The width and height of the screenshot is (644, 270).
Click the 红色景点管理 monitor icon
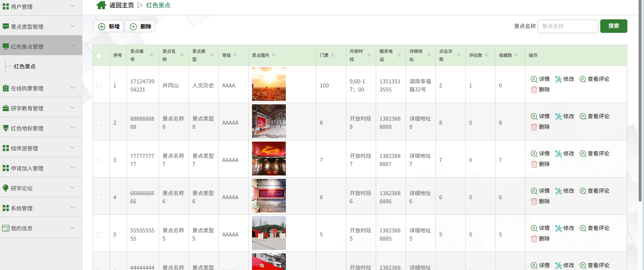click(6, 46)
